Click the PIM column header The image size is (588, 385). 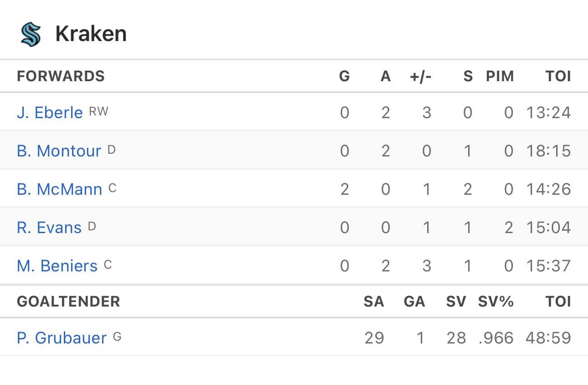[x=500, y=76]
